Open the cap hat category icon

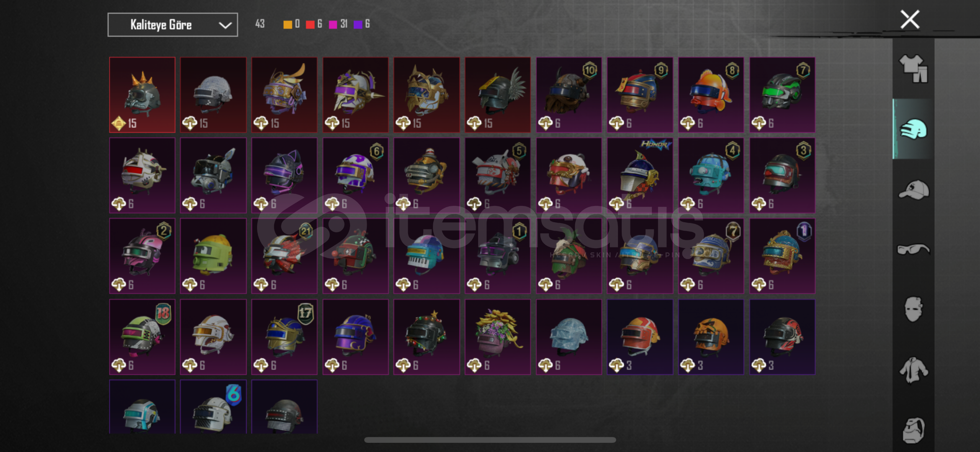pyautogui.click(x=913, y=190)
